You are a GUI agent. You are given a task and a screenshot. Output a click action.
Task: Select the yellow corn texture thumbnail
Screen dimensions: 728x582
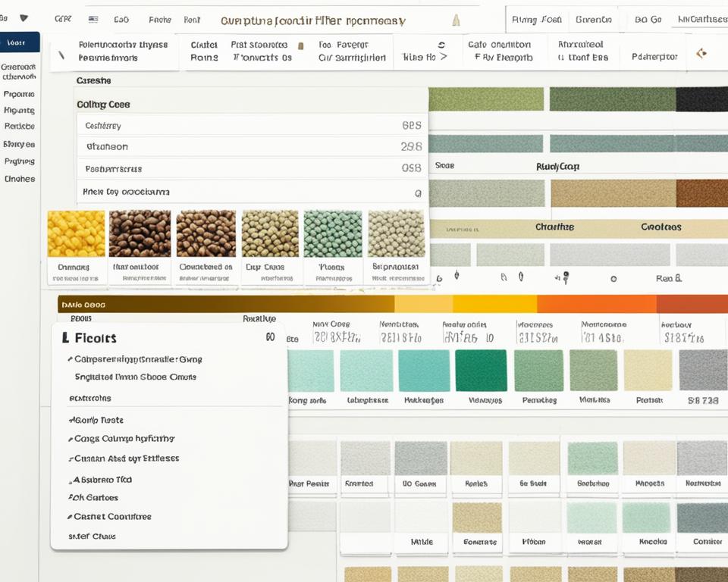click(76, 233)
